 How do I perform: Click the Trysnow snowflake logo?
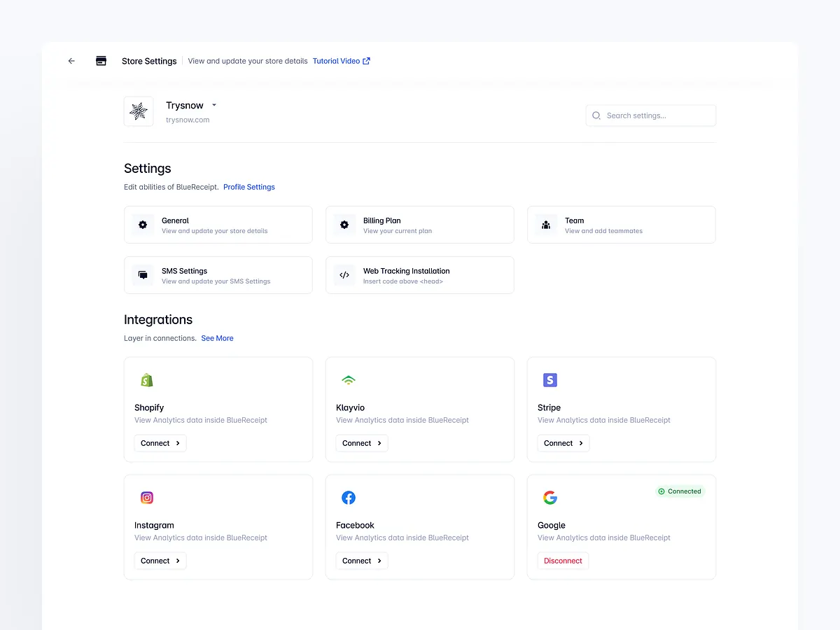(139, 111)
